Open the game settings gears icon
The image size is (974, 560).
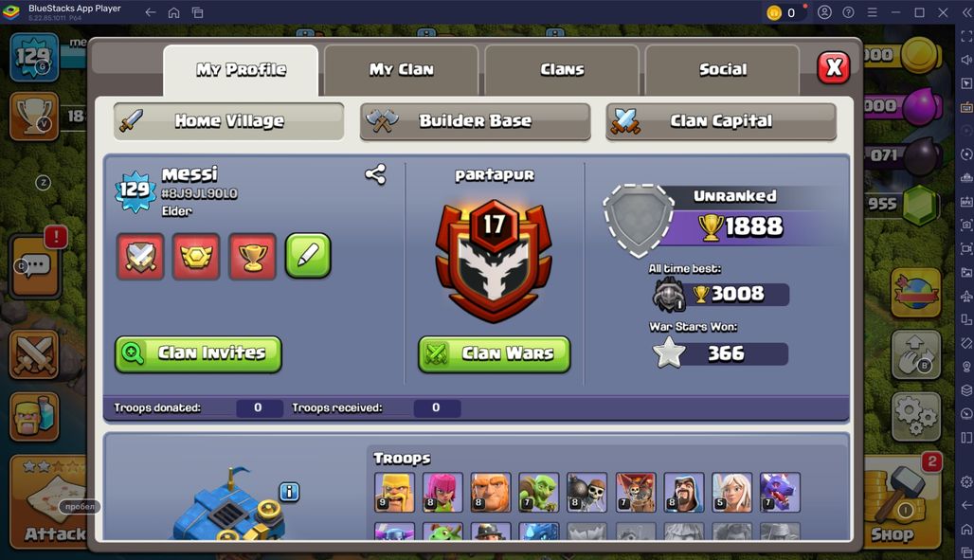pyautogui.click(x=916, y=416)
